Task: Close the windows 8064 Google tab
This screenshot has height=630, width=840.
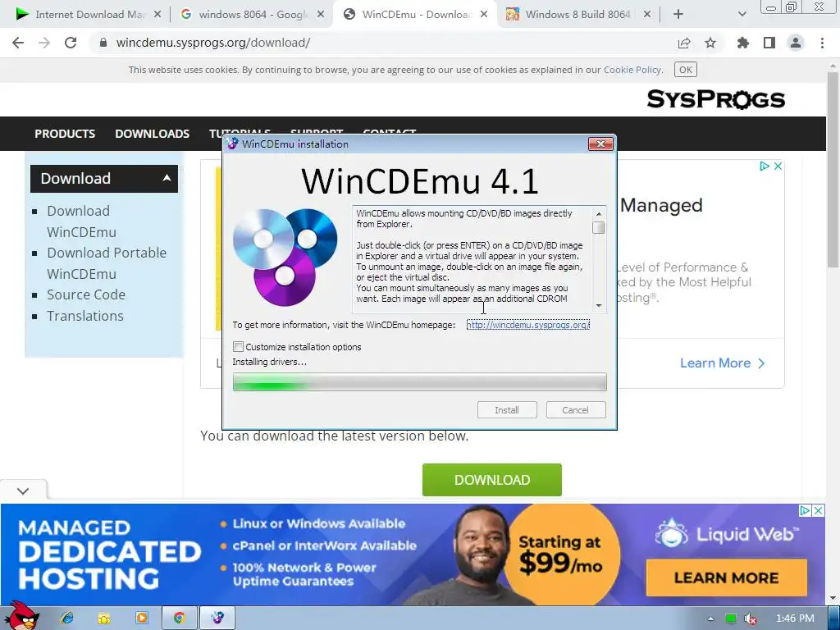Action: [x=321, y=15]
